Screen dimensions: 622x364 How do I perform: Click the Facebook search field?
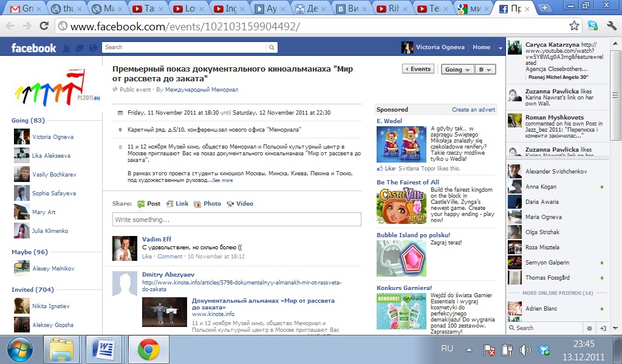click(185, 47)
